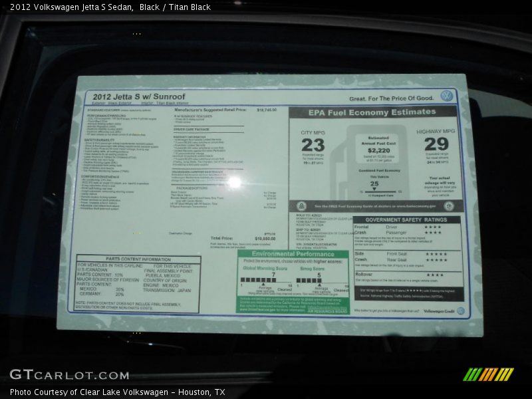This screenshot has height=399, width=532.
Task: Click the fuel pump graphic in the EPA panel
Action: (369, 162)
